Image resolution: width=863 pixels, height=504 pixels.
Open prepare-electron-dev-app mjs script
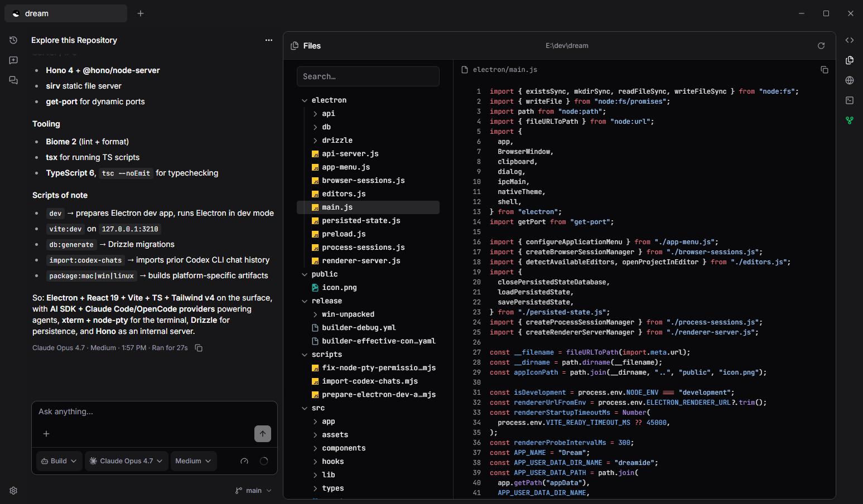click(x=368, y=395)
